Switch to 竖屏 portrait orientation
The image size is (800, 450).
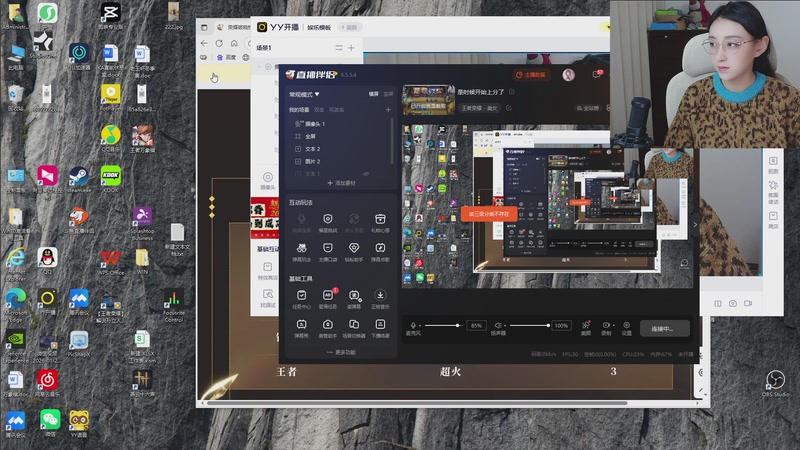click(388, 94)
